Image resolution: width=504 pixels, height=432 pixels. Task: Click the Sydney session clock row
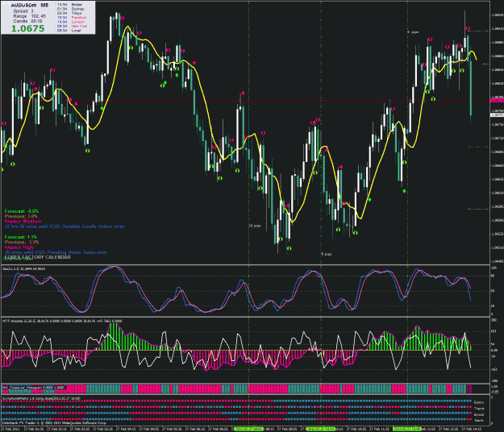(x=71, y=9)
